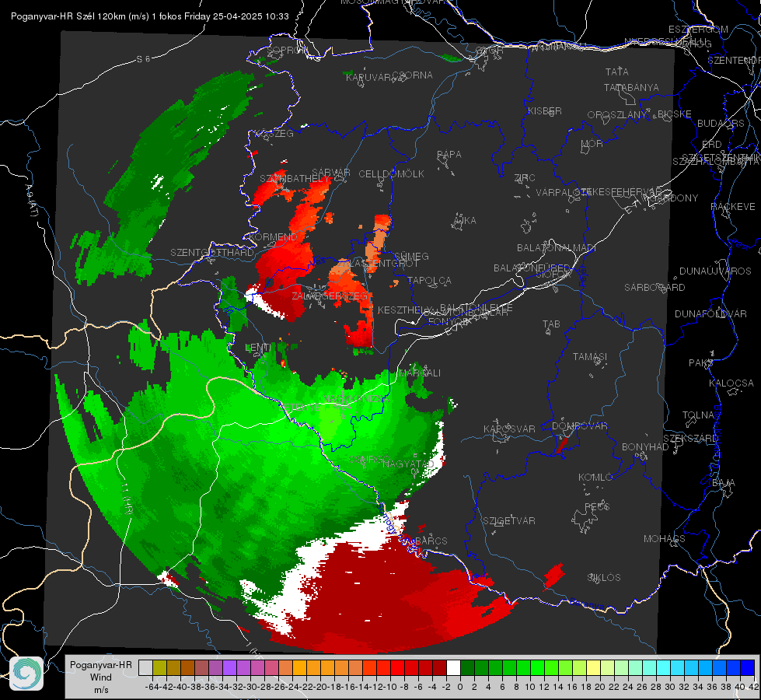Click the SARVAR city label
Image resolution: width=761 pixels, height=700 pixels.
pos(330,173)
